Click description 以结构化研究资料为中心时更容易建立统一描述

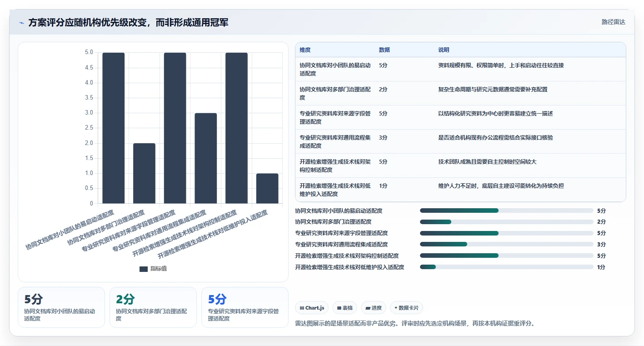[x=495, y=114]
